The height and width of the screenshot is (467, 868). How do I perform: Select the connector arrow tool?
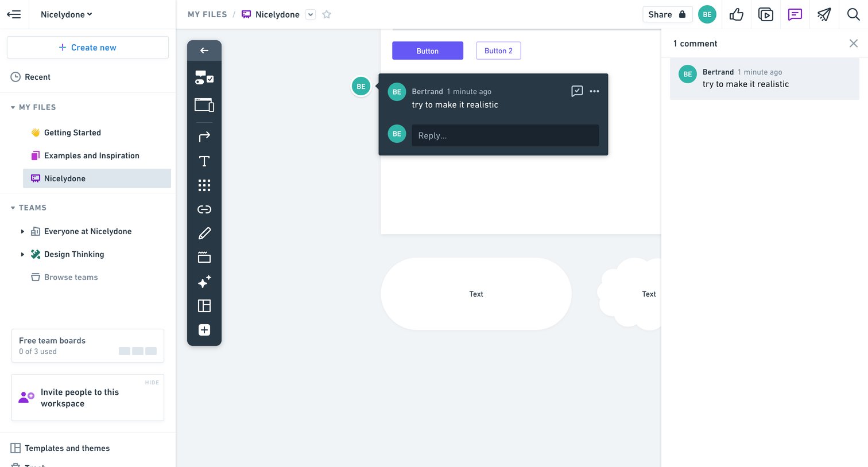click(x=204, y=137)
